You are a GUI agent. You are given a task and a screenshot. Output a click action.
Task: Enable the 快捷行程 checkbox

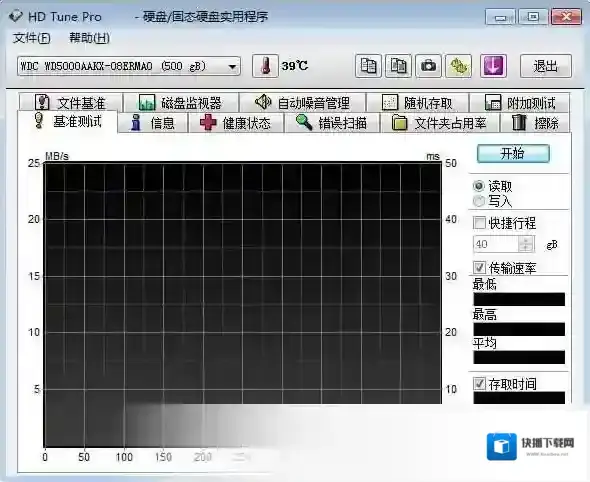pyautogui.click(x=479, y=223)
